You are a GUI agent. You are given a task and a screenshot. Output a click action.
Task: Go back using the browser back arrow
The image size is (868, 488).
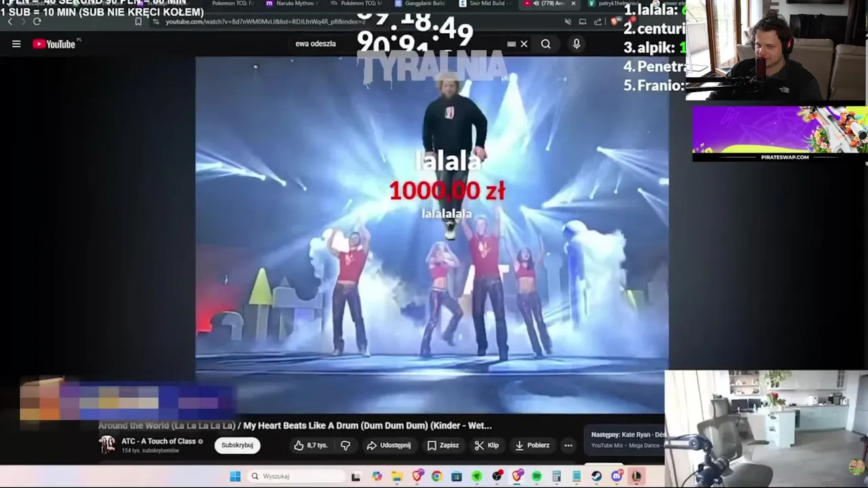(x=9, y=22)
